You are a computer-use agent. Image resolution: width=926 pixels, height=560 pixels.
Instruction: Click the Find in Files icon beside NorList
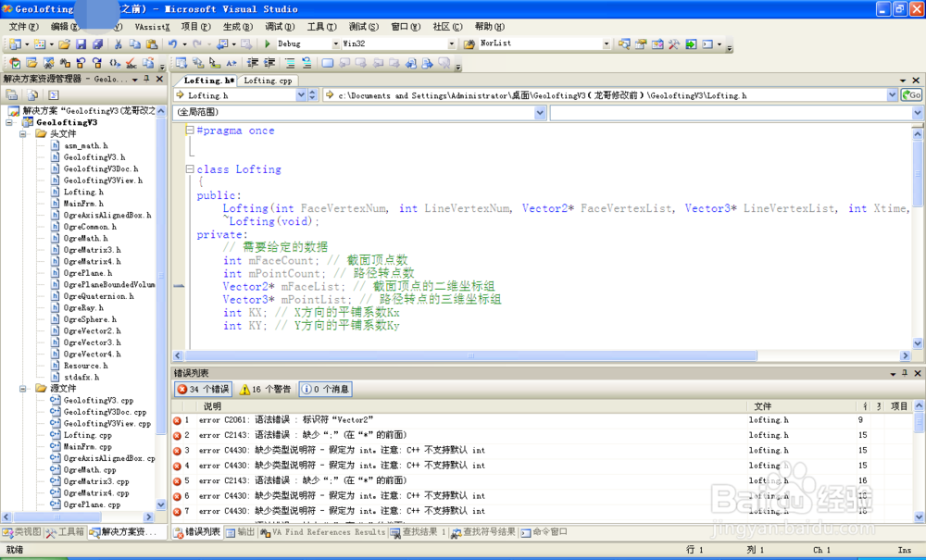point(469,44)
